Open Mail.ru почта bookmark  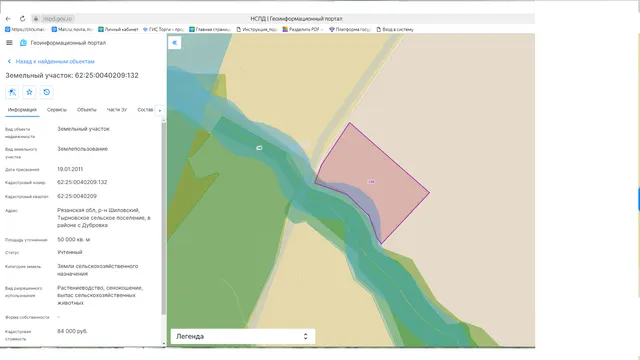pyautogui.click(x=72, y=29)
